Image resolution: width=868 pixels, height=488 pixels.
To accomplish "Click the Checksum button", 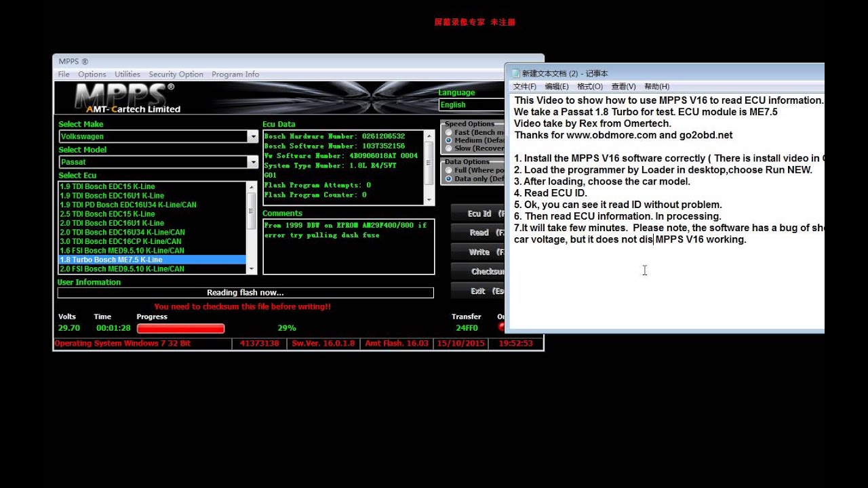I will point(478,271).
